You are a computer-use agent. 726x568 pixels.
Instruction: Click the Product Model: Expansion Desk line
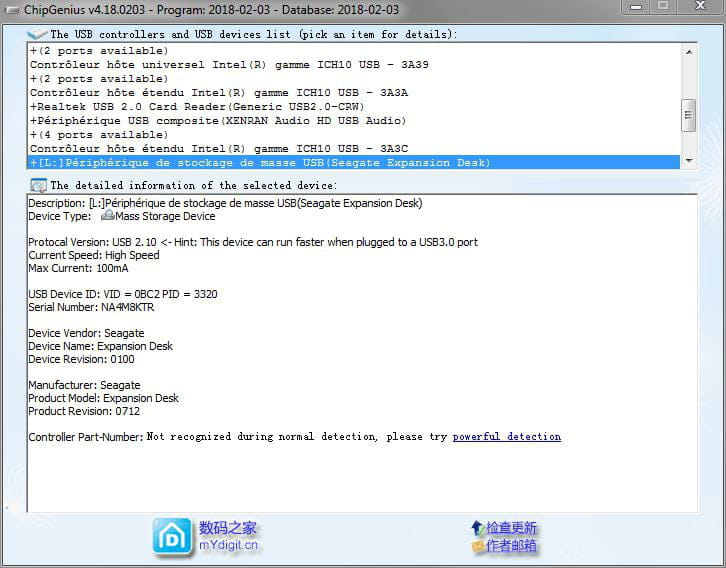(103, 398)
